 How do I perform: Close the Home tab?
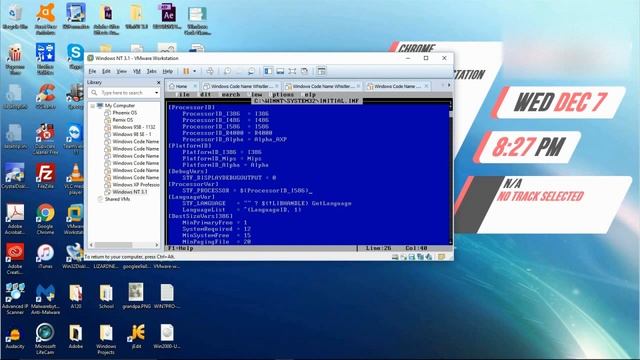pyautogui.click(x=195, y=86)
